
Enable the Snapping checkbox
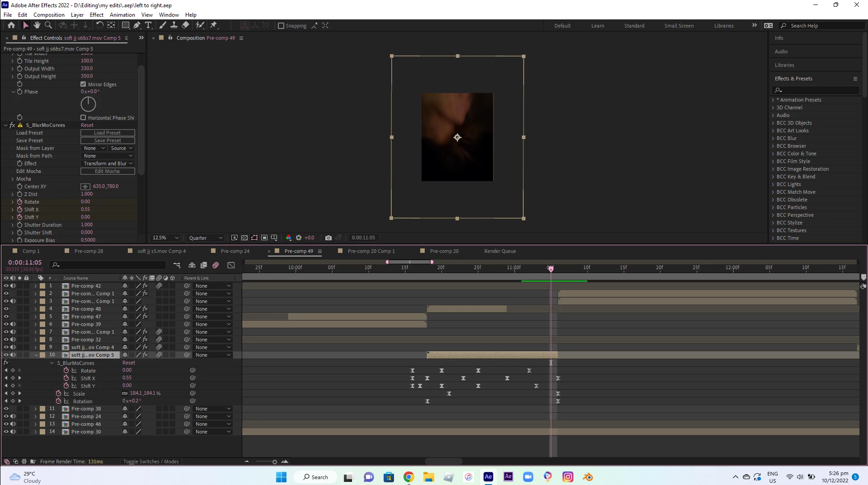(281, 26)
